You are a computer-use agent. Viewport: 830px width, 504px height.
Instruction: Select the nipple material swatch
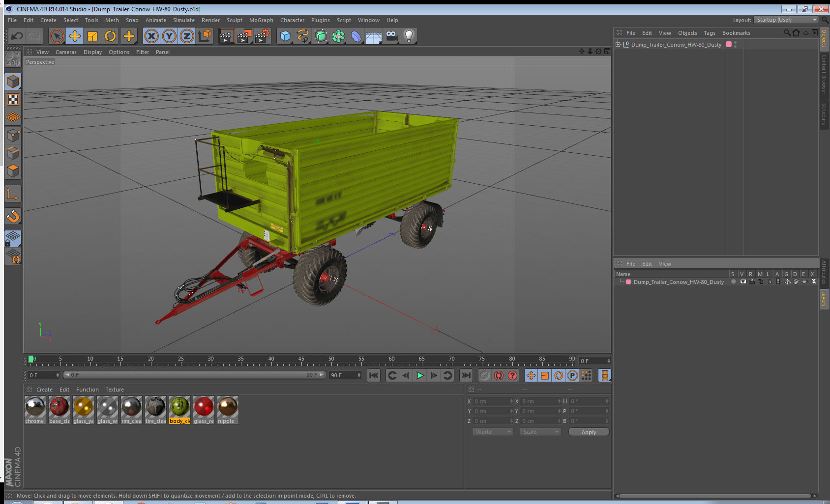[x=228, y=410]
